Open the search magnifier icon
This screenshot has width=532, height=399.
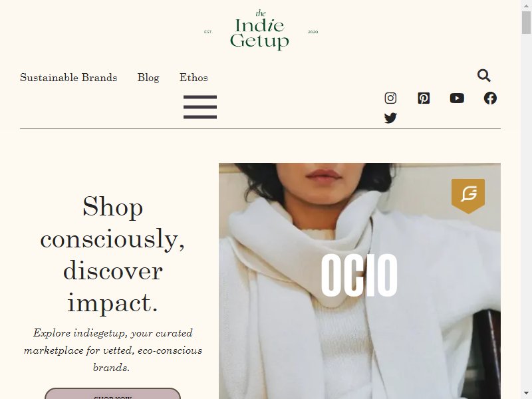coord(484,75)
